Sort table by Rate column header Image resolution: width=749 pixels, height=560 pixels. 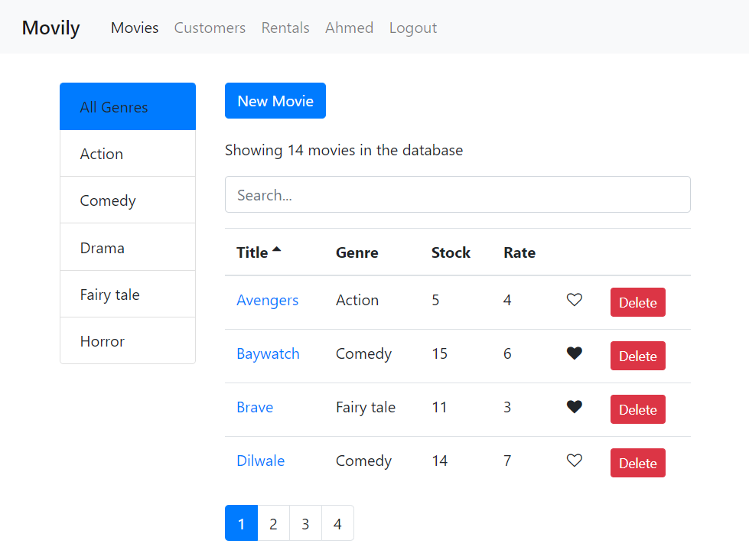point(519,252)
